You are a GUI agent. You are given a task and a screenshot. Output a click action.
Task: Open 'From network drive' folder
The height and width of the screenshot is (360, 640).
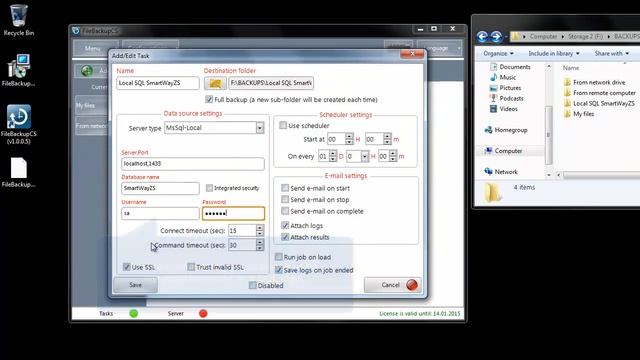[594, 82]
